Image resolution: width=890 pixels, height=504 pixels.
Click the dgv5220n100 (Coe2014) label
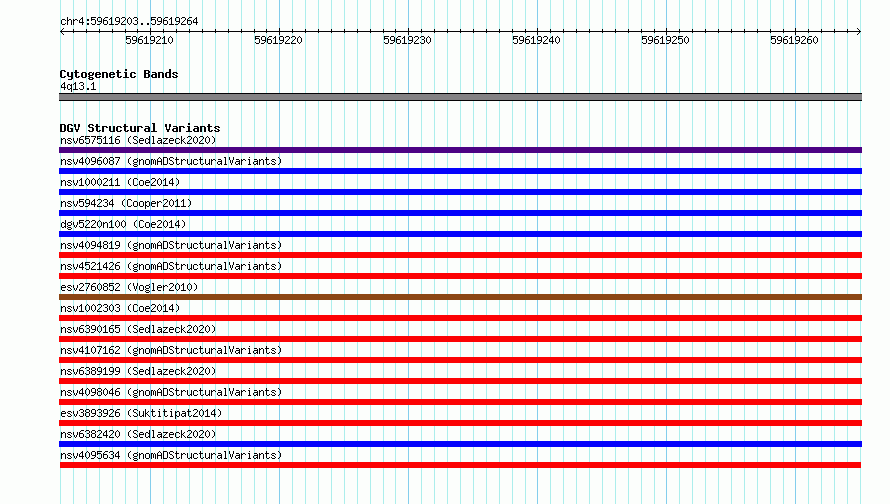click(x=123, y=224)
